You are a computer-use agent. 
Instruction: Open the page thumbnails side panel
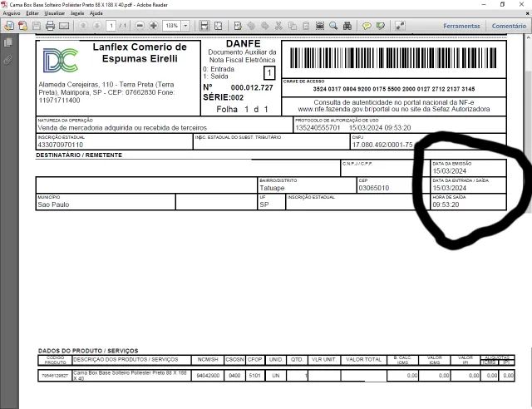click(x=8, y=42)
